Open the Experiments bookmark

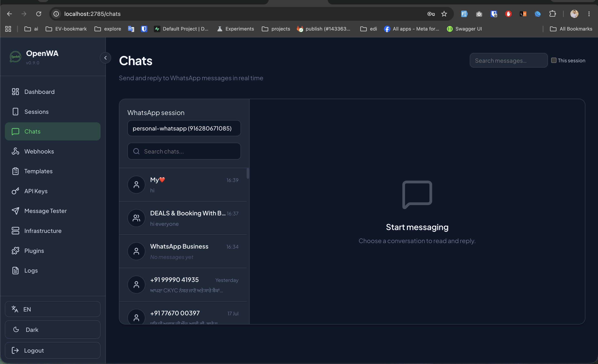pyautogui.click(x=235, y=29)
